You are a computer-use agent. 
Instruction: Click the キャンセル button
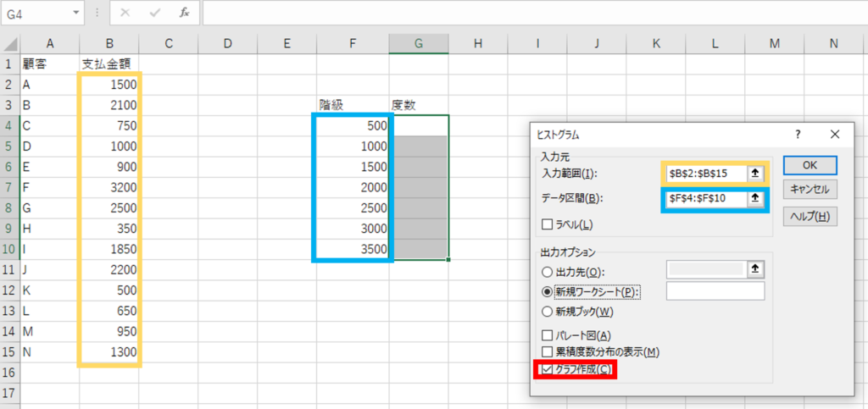810,189
